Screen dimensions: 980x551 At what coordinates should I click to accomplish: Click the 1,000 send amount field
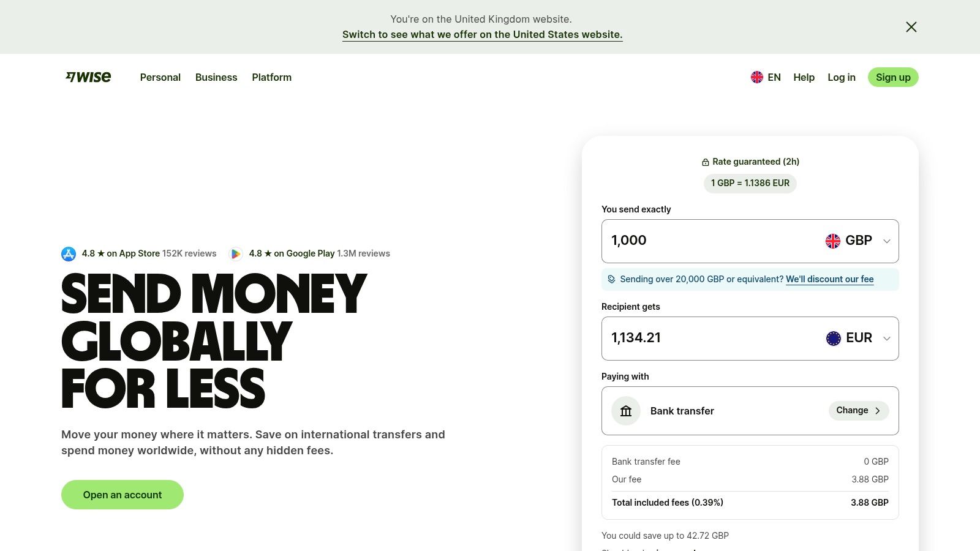674,241
